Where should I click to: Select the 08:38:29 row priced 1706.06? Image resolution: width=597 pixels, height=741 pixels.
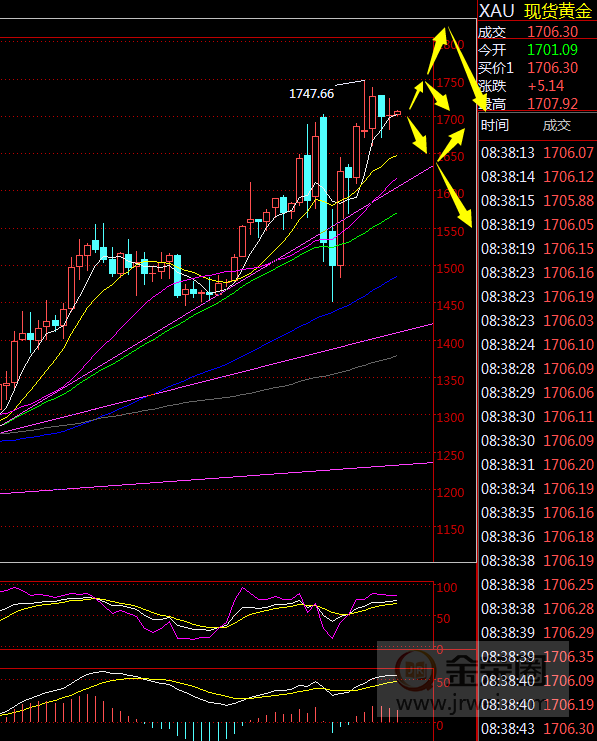pos(537,393)
